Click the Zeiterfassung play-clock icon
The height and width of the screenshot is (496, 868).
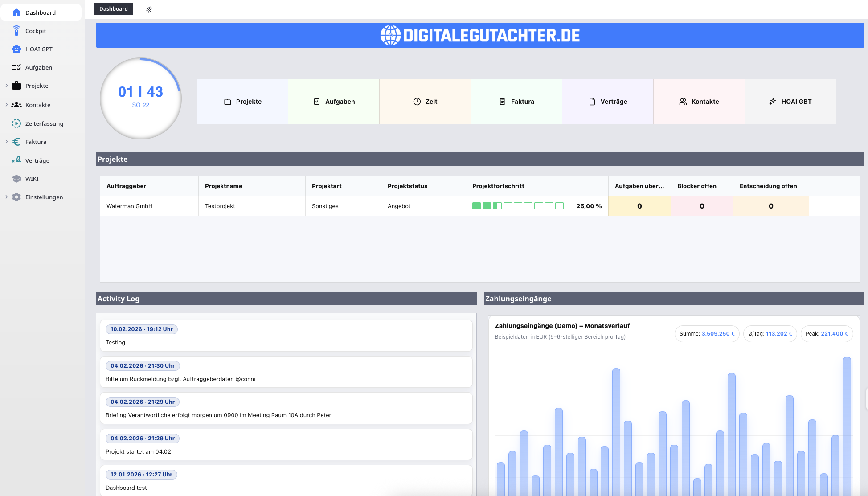(x=16, y=123)
